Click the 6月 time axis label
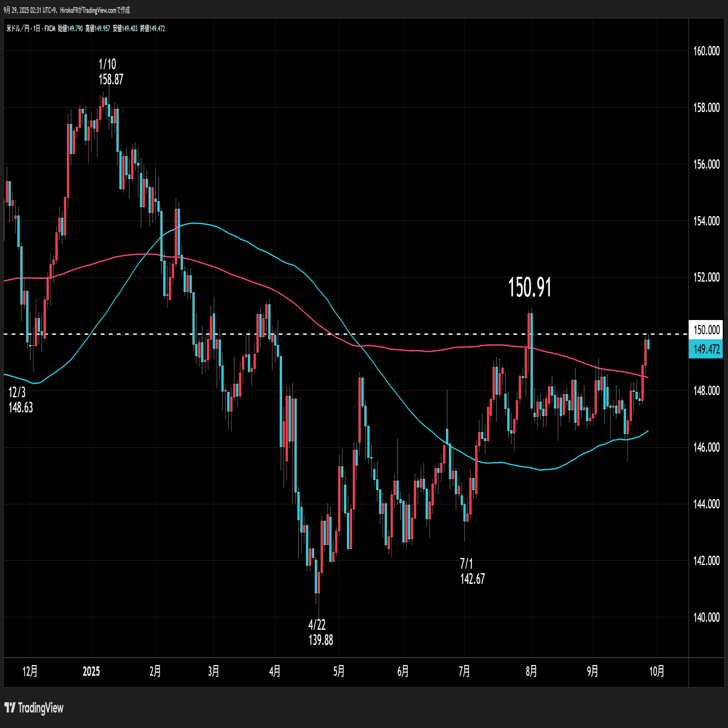Image resolution: width=728 pixels, height=728 pixels. click(x=403, y=671)
